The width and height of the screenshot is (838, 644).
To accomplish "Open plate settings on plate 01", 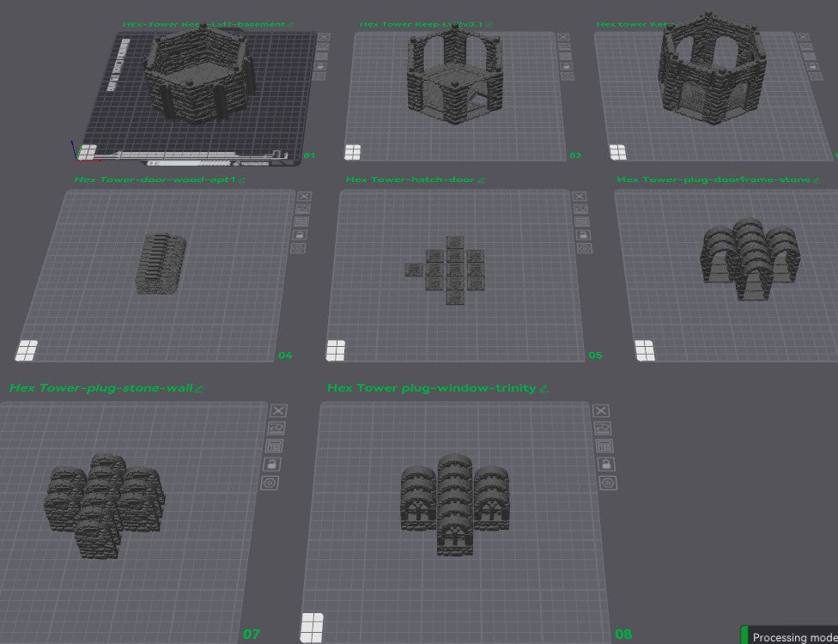I will [321, 55].
